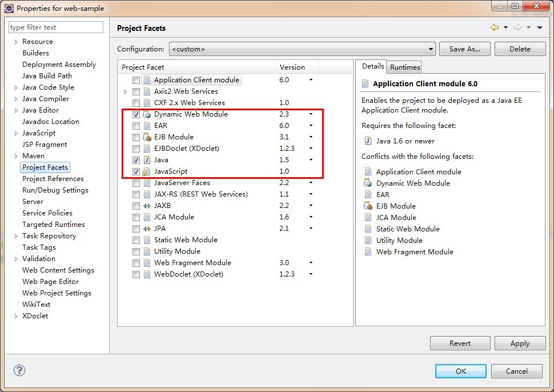554x392 pixels.
Task: Click the Apply button
Action: click(520, 343)
